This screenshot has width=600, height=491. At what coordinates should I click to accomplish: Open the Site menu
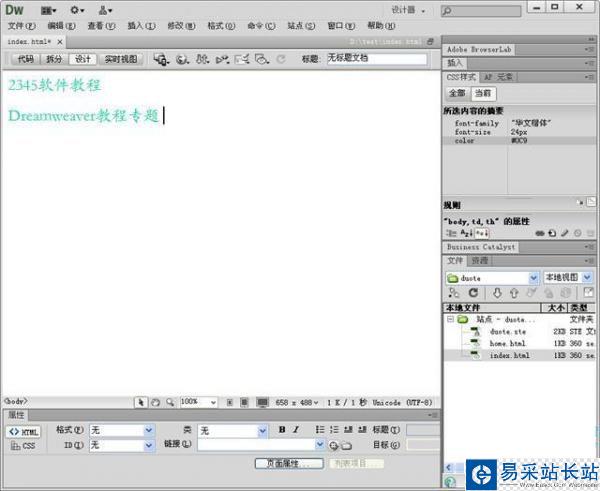[x=301, y=26]
